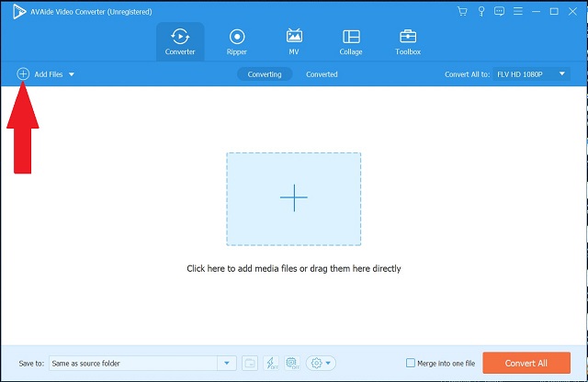Toggle the lightning speed acceleration icon
The image size is (588, 382).
271,363
